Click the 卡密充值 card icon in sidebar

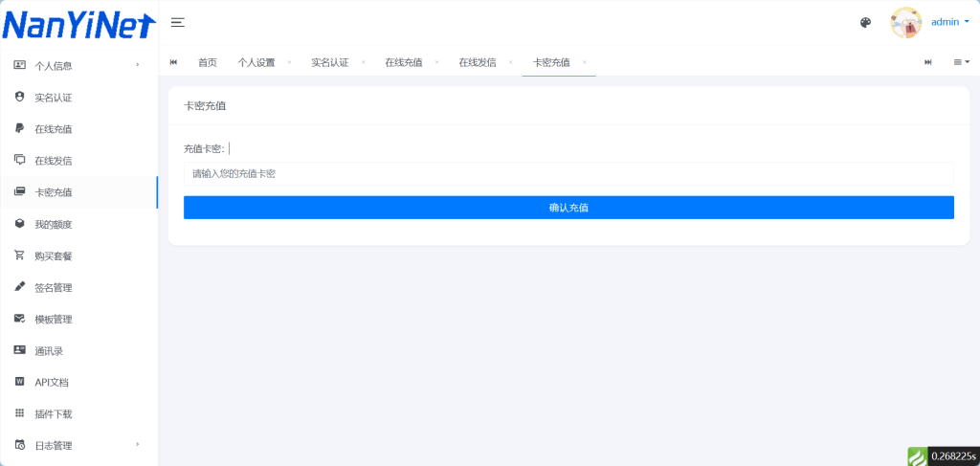(19, 191)
